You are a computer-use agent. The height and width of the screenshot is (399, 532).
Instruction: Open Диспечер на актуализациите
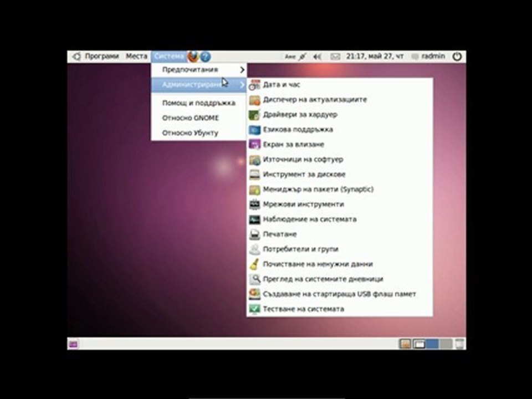coord(340,100)
